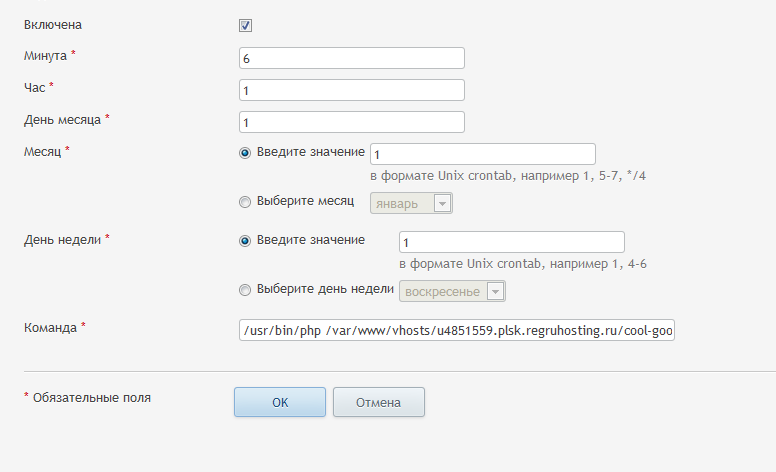The width and height of the screenshot is (776, 472).
Task: Click the Включена label text
Action: pos(50,24)
